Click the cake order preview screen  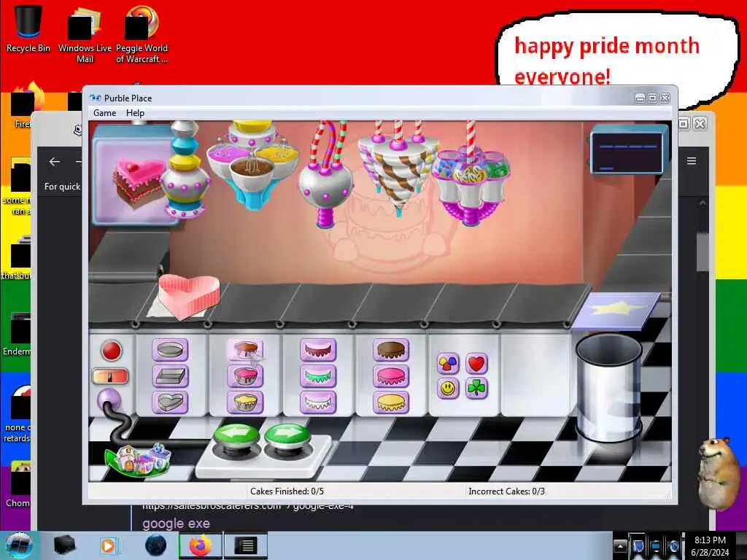135,176
